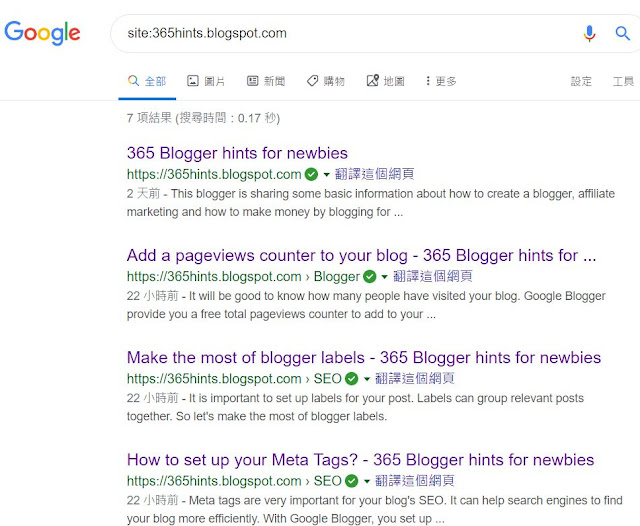Open 'How to set up your Meta Tags?' result
Image resolution: width=640 pixels, height=526 pixels.
coord(360,460)
